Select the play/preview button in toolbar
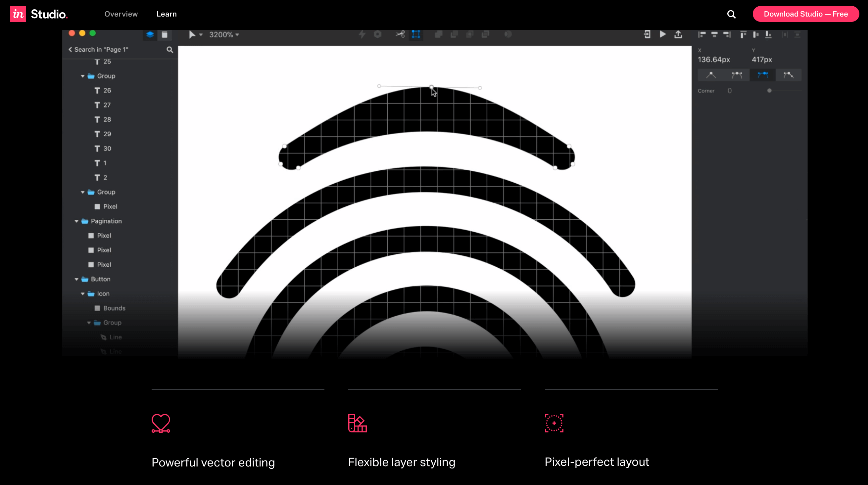The width and height of the screenshot is (868, 485). tap(663, 34)
